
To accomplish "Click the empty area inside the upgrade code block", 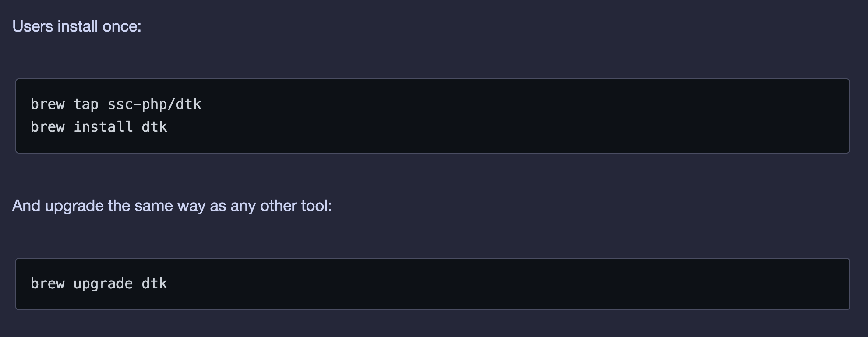I will click(526, 284).
